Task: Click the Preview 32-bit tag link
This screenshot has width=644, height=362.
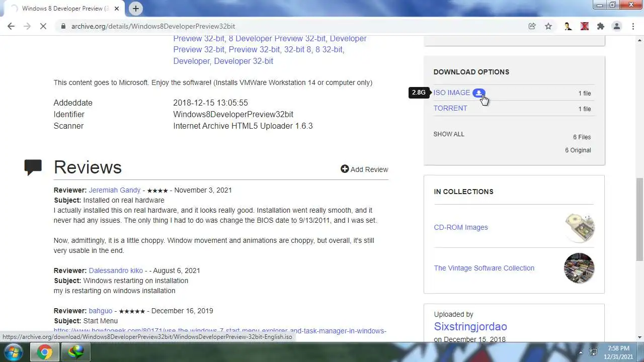Action: [255, 50]
